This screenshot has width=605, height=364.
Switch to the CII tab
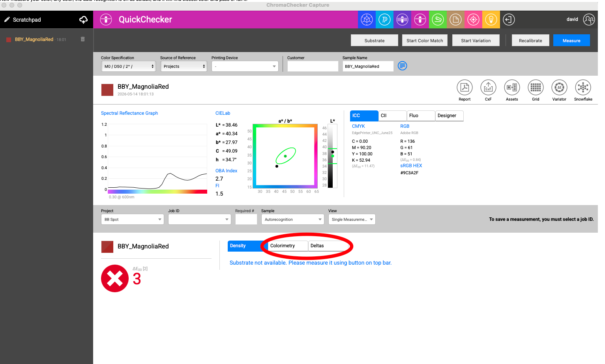[x=392, y=116]
